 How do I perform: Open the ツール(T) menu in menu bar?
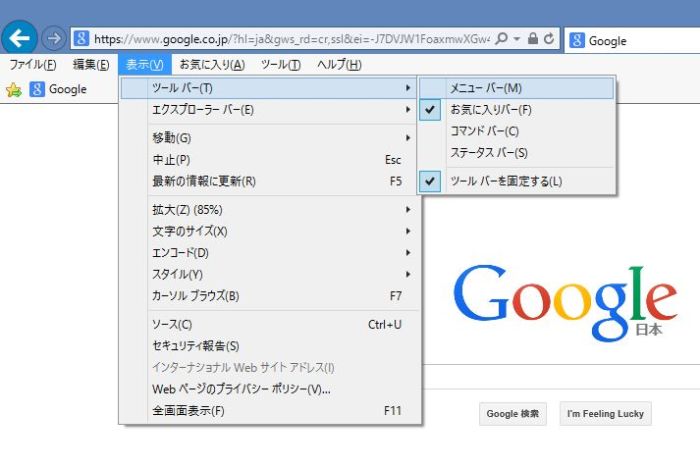pos(280,65)
